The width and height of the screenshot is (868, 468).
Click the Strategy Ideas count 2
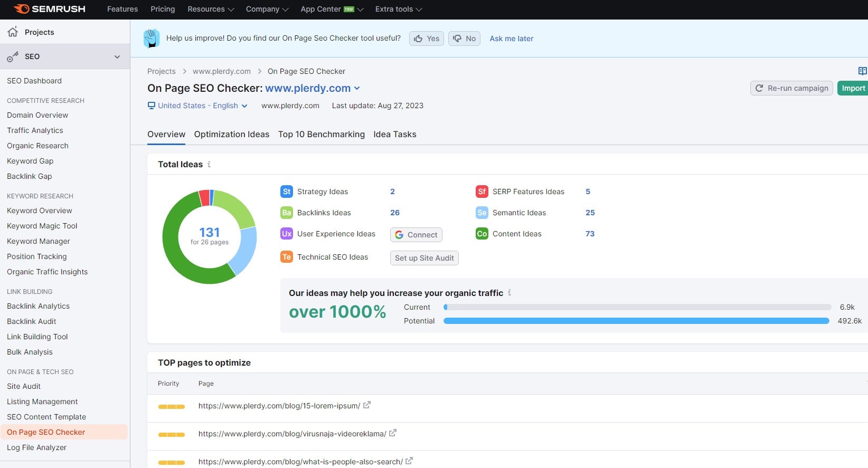[x=392, y=192]
